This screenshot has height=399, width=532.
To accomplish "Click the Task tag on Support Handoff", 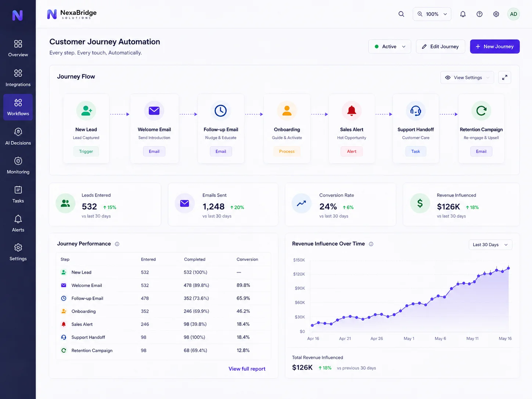I will click(416, 151).
